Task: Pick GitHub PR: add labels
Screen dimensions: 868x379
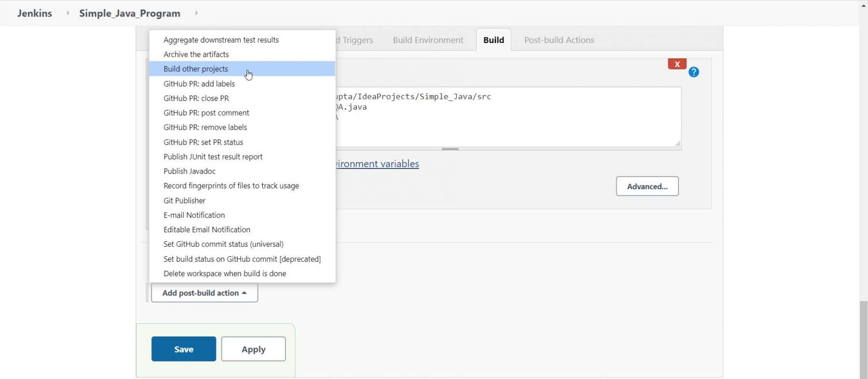Action: click(242, 84)
